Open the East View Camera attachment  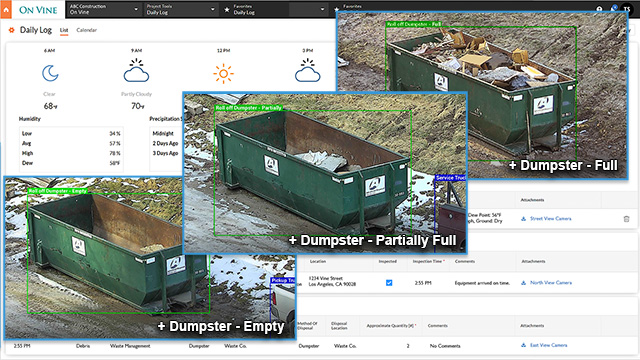click(x=549, y=345)
